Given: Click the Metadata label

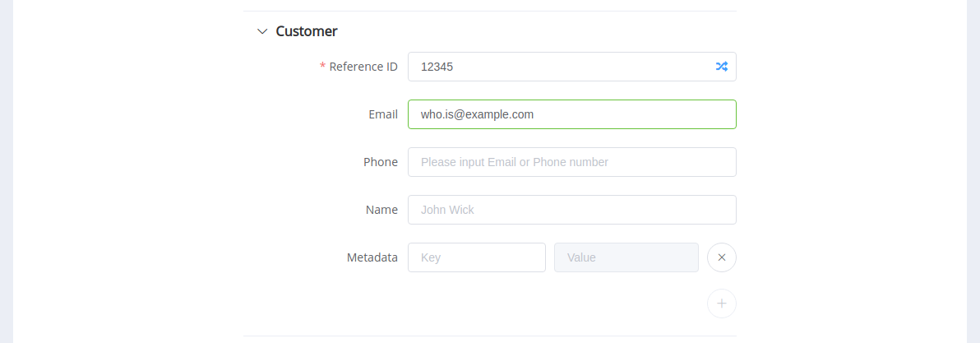Looking at the screenshot, I should coord(372,257).
